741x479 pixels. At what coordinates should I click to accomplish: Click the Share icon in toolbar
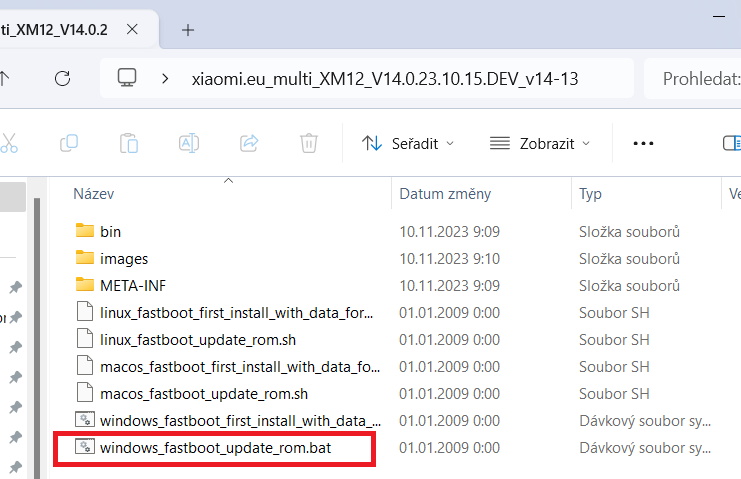250,143
